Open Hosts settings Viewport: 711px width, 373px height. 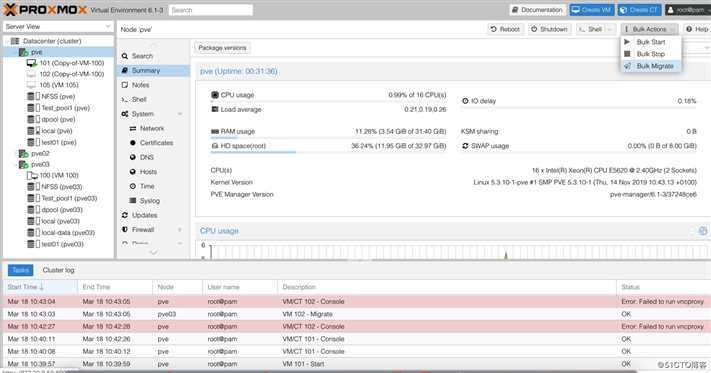pos(153,172)
